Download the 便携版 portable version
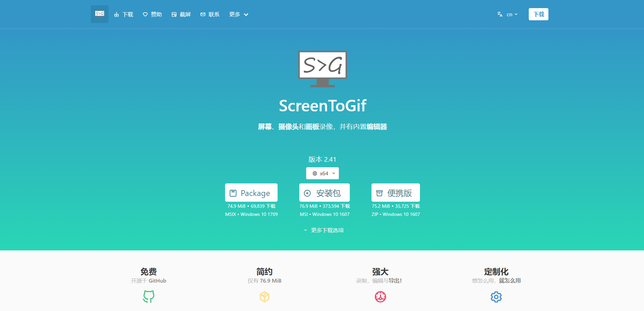Viewport: 644px width, 311px height. 396,193
